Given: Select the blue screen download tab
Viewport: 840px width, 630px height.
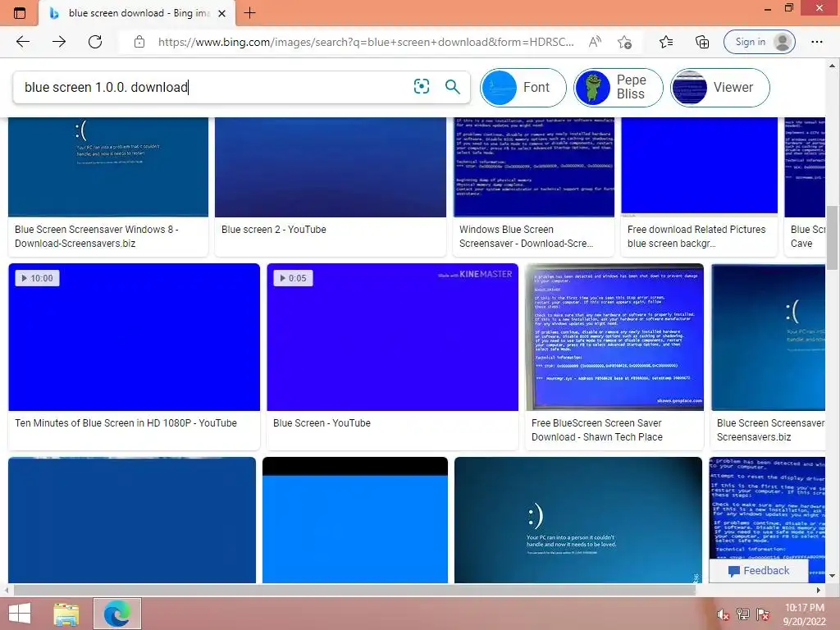Looking at the screenshot, I should (137, 13).
